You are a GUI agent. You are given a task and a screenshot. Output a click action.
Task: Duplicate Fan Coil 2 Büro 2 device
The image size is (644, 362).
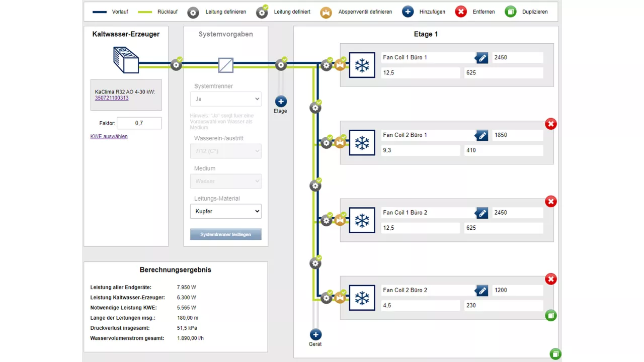[551, 316]
